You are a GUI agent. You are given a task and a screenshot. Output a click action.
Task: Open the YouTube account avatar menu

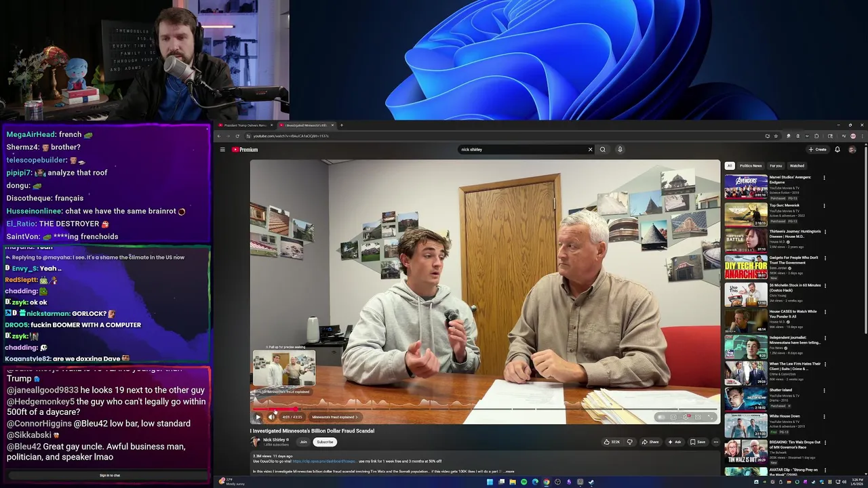pos(852,149)
